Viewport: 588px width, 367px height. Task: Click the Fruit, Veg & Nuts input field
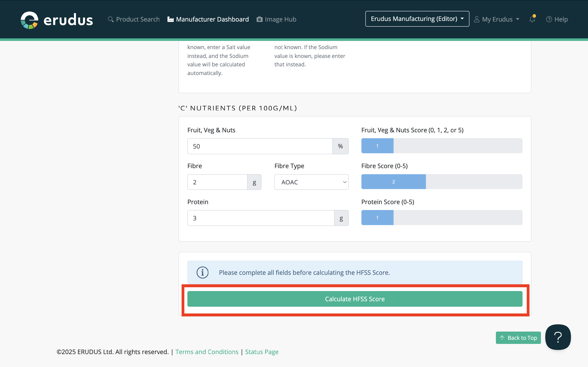(260, 146)
